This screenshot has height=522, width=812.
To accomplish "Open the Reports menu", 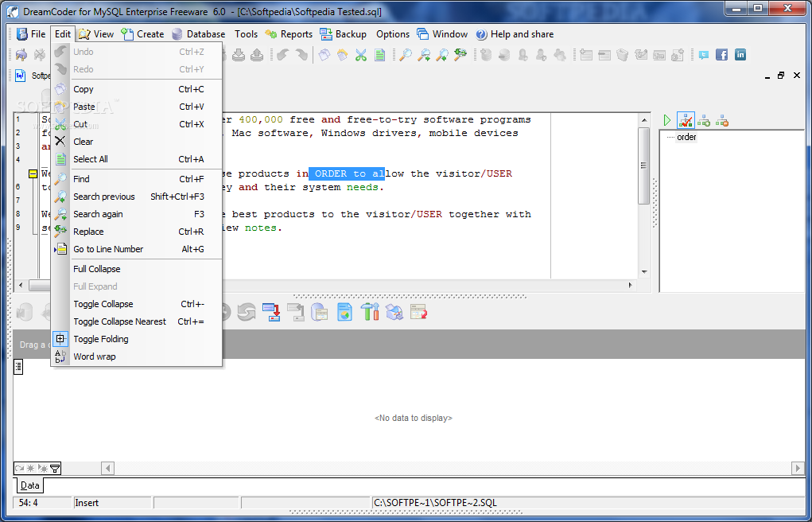I will coord(289,34).
